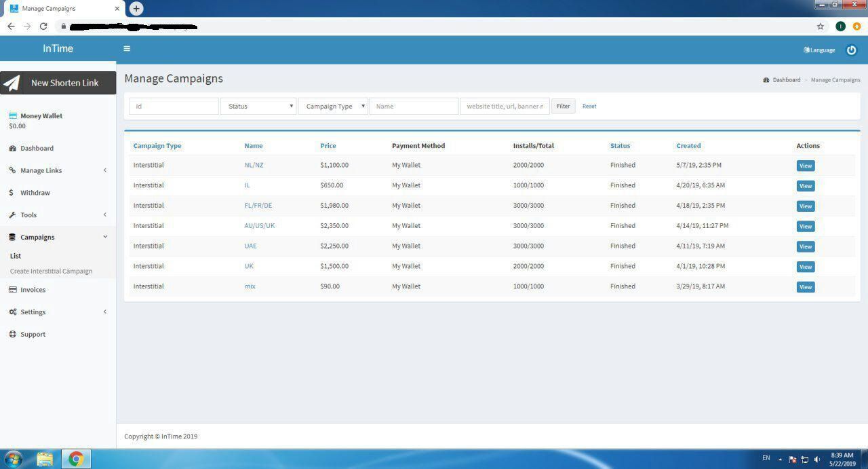This screenshot has height=469, width=868.
Task: Expand the Tools sidebar menu
Action: click(28, 215)
